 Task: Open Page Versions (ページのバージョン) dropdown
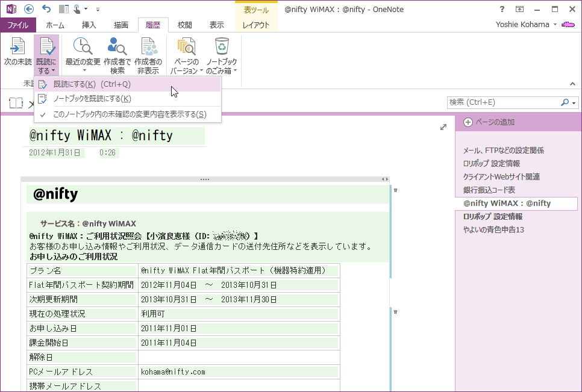[x=186, y=55]
